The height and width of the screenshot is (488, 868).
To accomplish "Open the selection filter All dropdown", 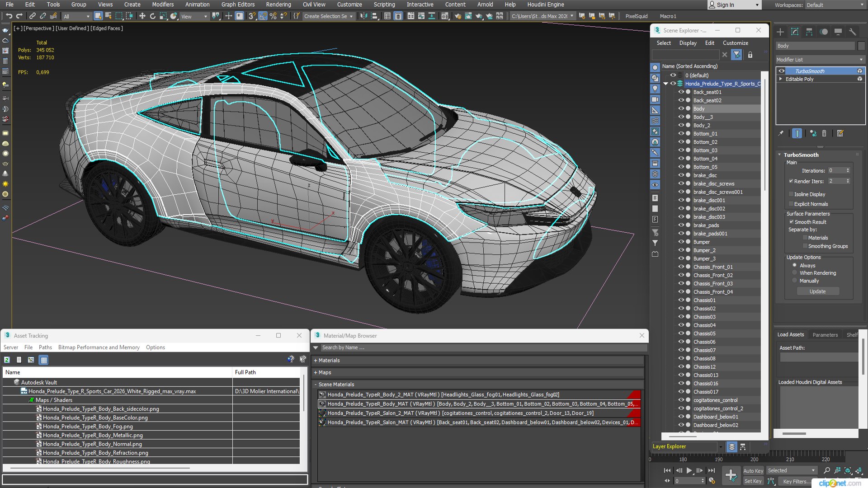I will (76, 16).
